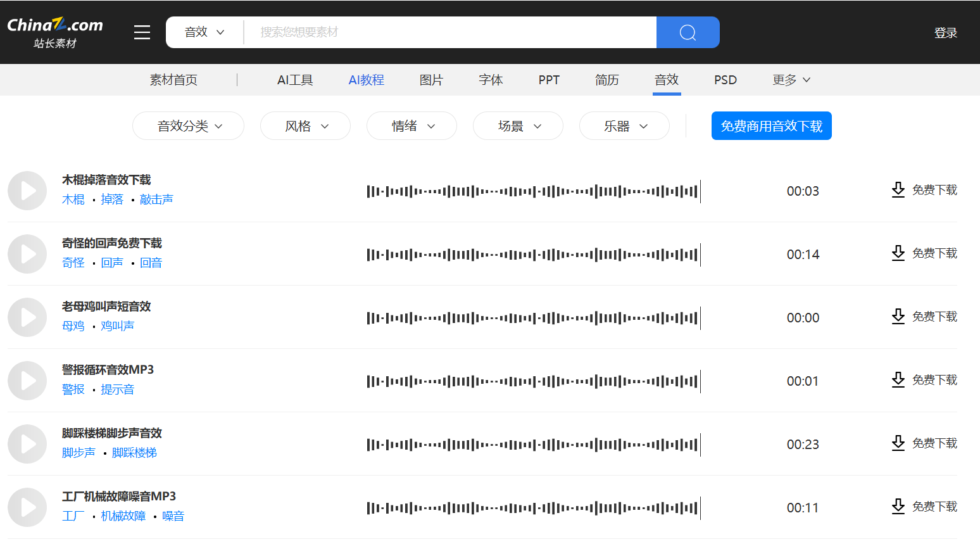Open the hamburger menu next to logo
980x551 pixels.
pos(142,32)
